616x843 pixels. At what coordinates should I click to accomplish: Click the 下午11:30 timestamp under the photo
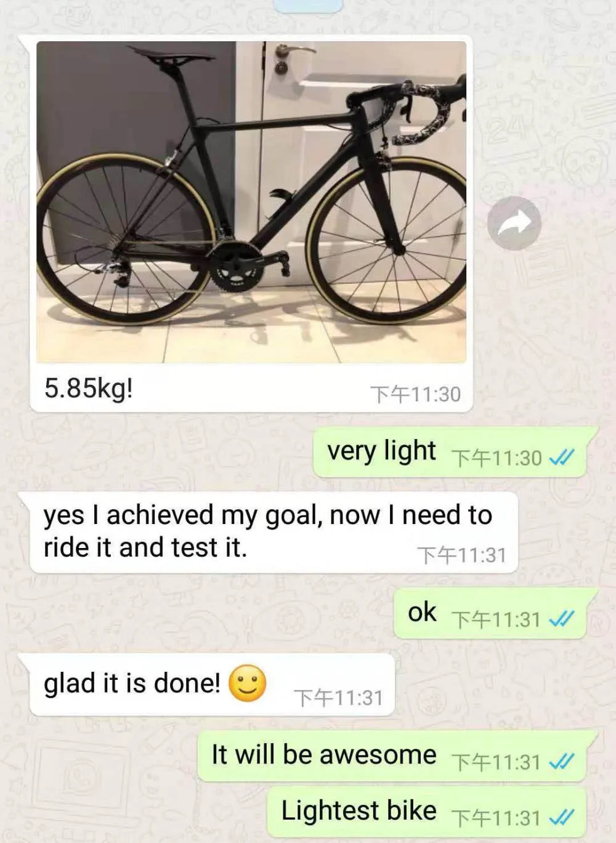point(415,394)
